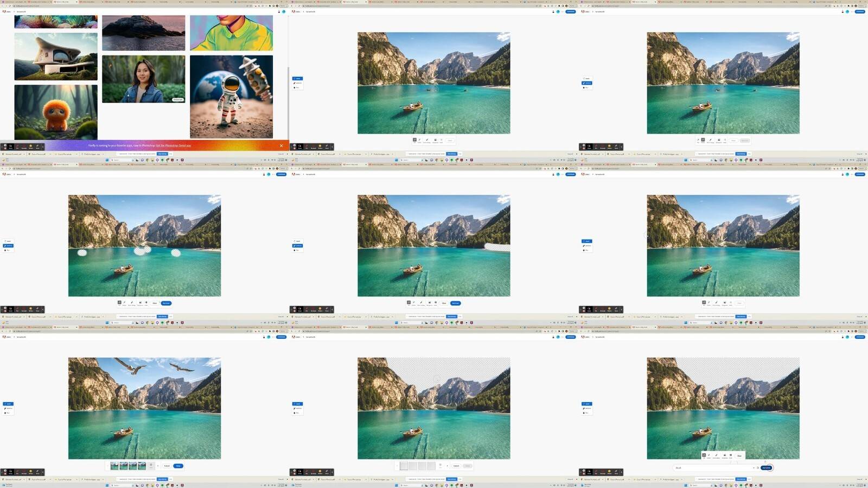Open Windows Start button under the gallery page
868x488 pixels.
pos(107,160)
